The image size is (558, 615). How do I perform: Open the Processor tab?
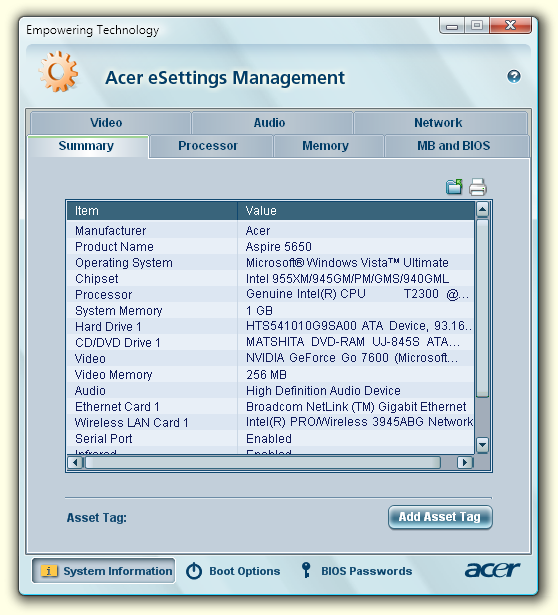click(x=211, y=146)
